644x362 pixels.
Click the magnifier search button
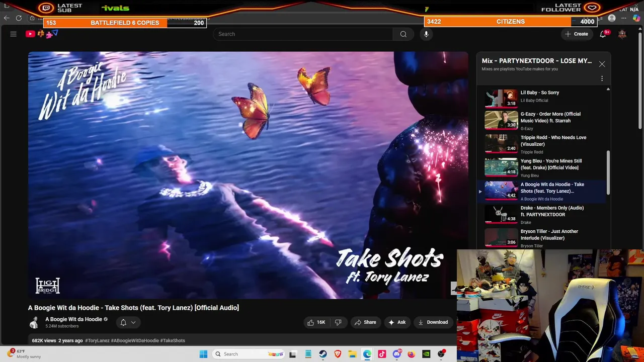point(403,34)
